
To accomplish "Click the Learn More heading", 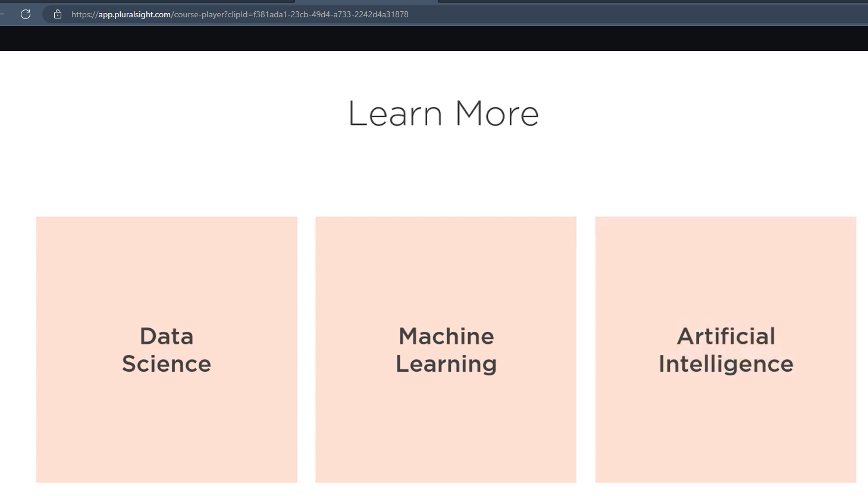I will [x=443, y=113].
